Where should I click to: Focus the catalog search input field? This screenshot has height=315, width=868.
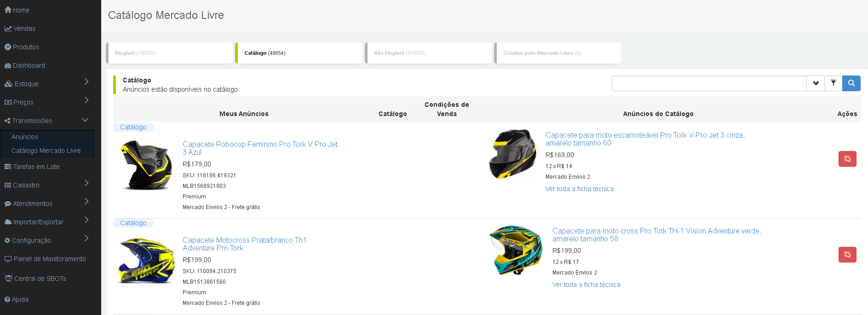(x=709, y=83)
